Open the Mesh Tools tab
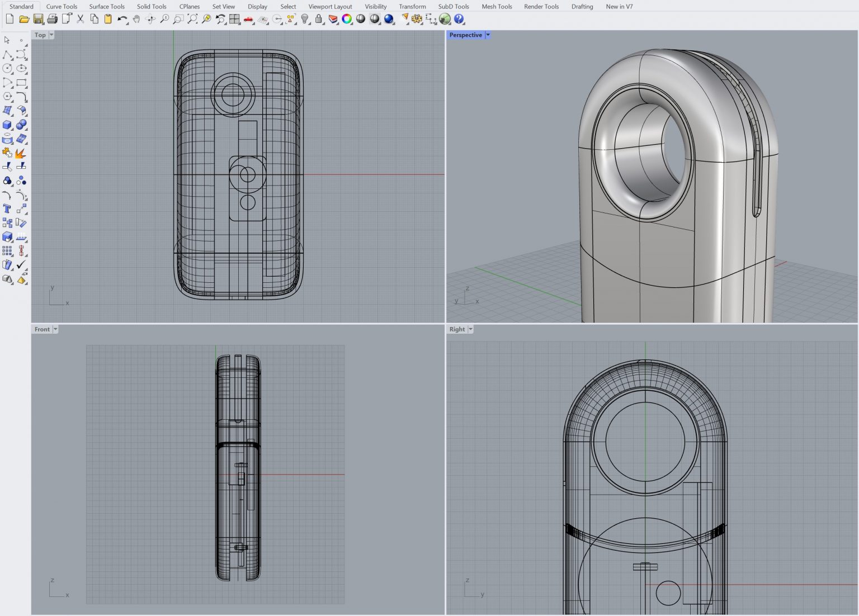 click(x=497, y=6)
